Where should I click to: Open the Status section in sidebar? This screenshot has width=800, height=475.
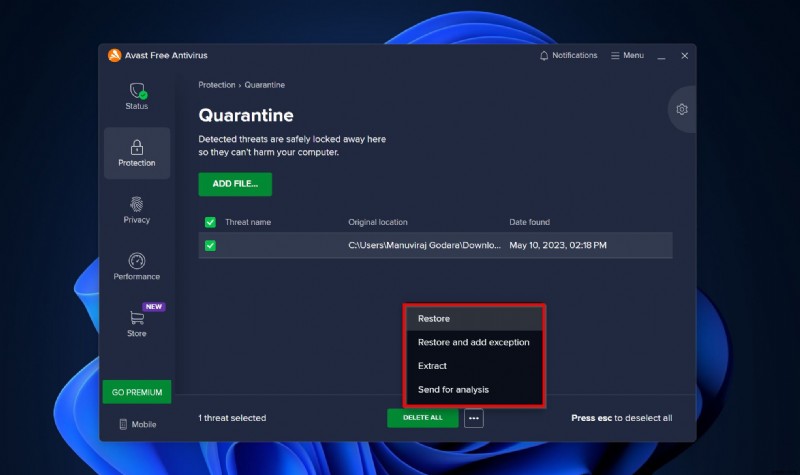pyautogui.click(x=137, y=96)
